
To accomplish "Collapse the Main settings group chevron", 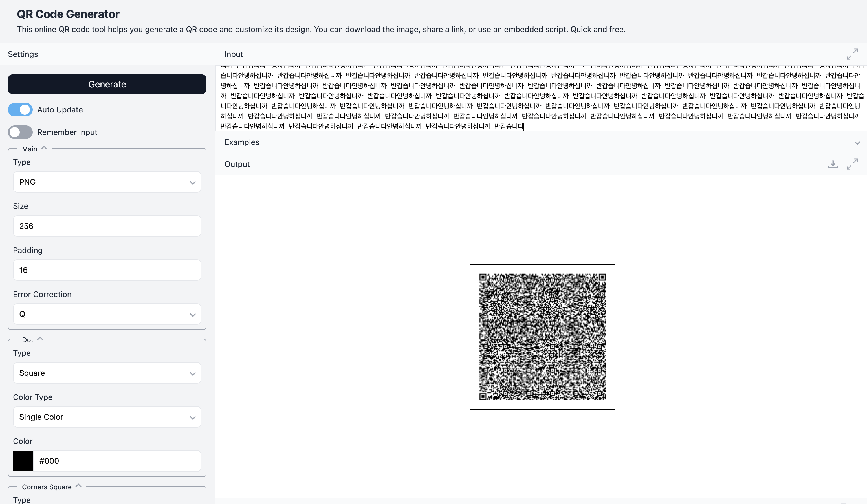I will click(44, 148).
